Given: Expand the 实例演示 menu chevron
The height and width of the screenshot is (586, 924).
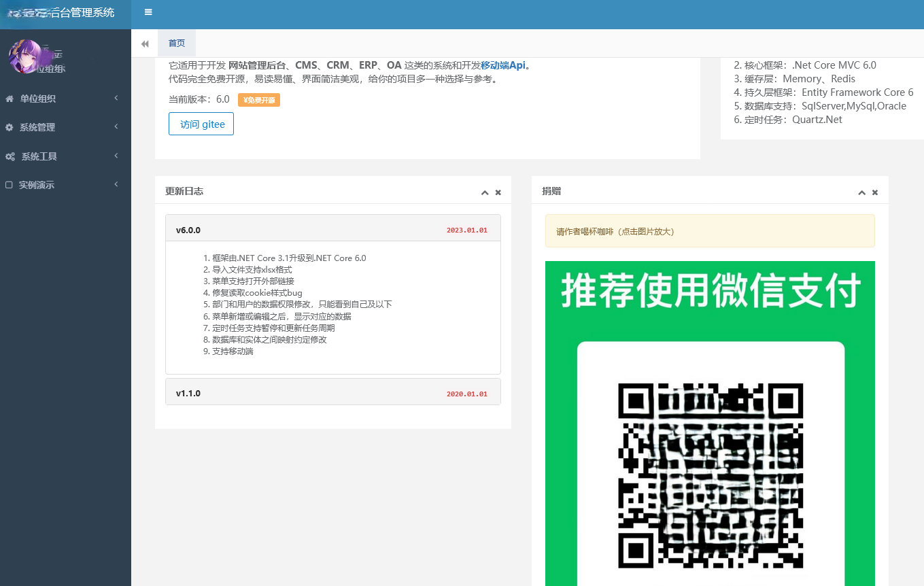Looking at the screenshot, I should click(116, 184).
